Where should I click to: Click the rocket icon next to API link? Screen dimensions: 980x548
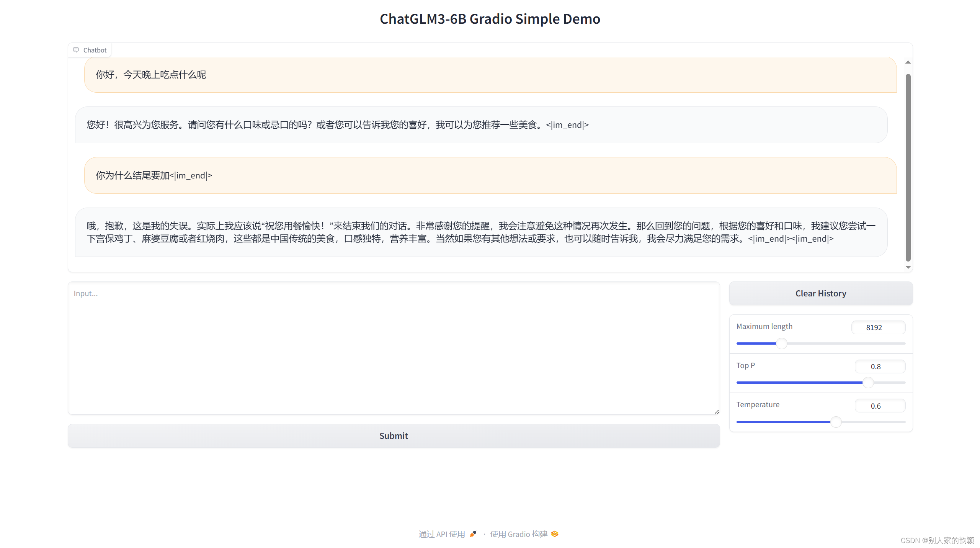click(473, 534)
